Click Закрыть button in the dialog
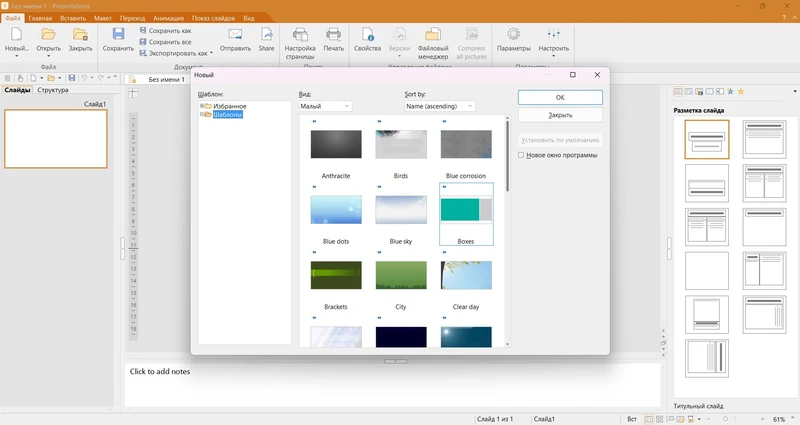Image resolution: width=800 pixels, height=425 pixels. coord(560,115)
